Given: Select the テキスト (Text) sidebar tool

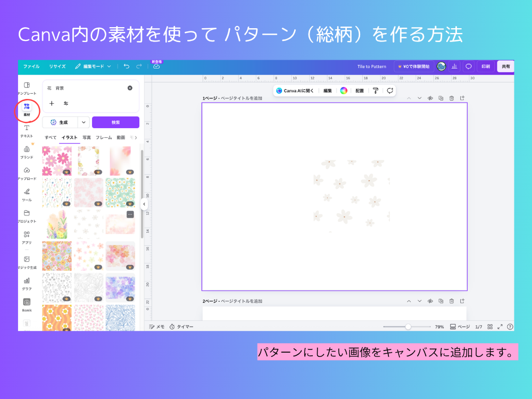Looking at the screenshot, I should [x=27, y=131].
